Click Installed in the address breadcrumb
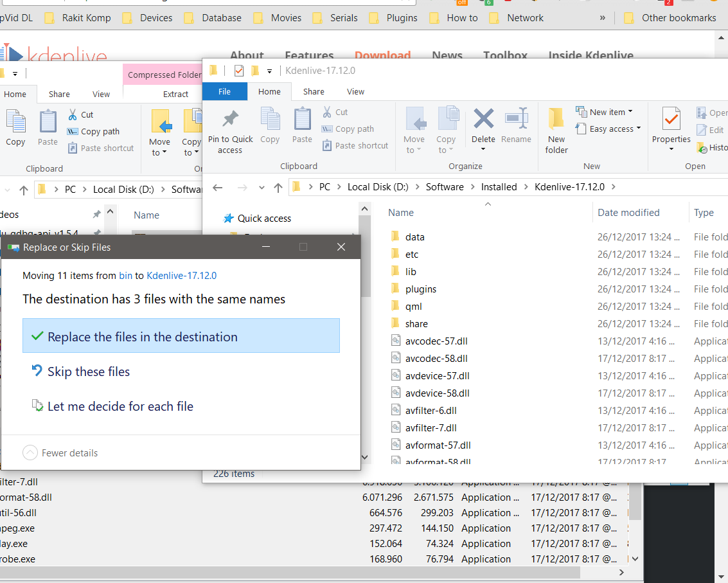The image size is (728, 583). click(499, 187)
